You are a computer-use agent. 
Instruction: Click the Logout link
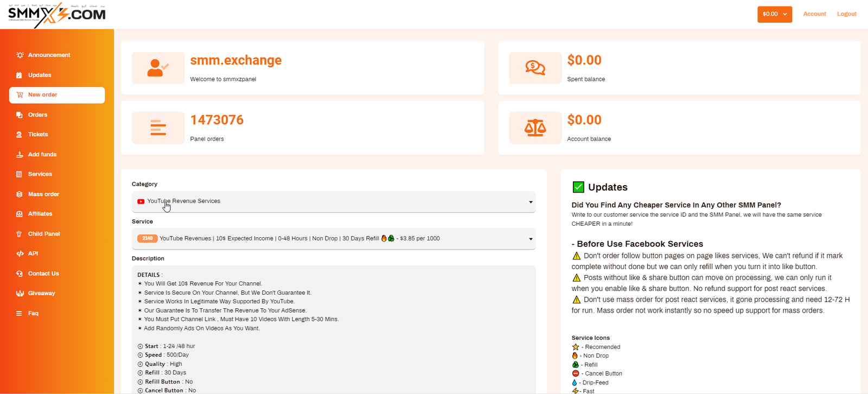[846, 14]
